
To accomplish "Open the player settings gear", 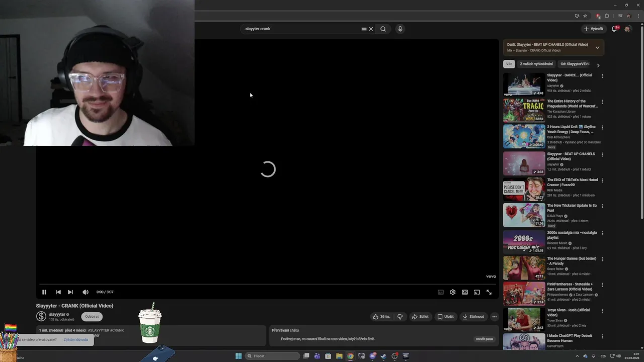I will click(x=453, y=292).
